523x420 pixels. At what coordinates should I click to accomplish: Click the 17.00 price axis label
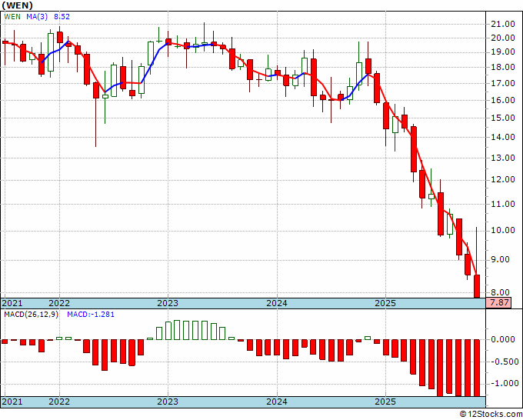point(503,83)
